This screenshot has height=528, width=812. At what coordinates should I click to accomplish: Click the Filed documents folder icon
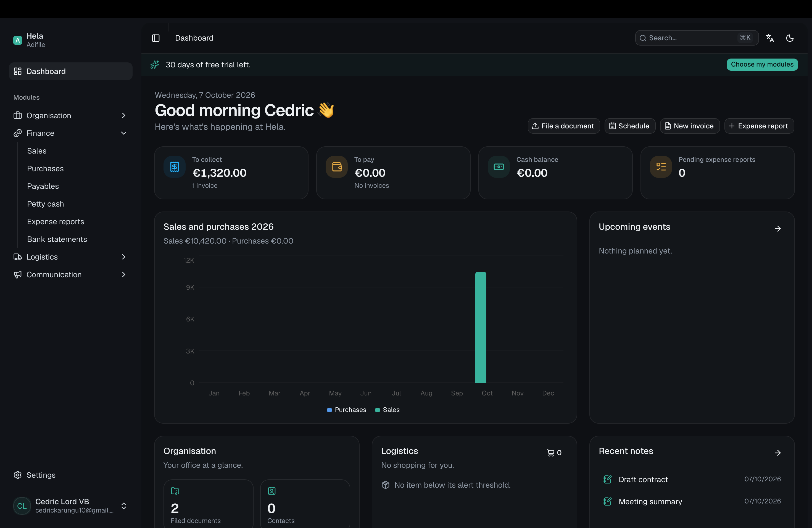click(x=175, y=491)
